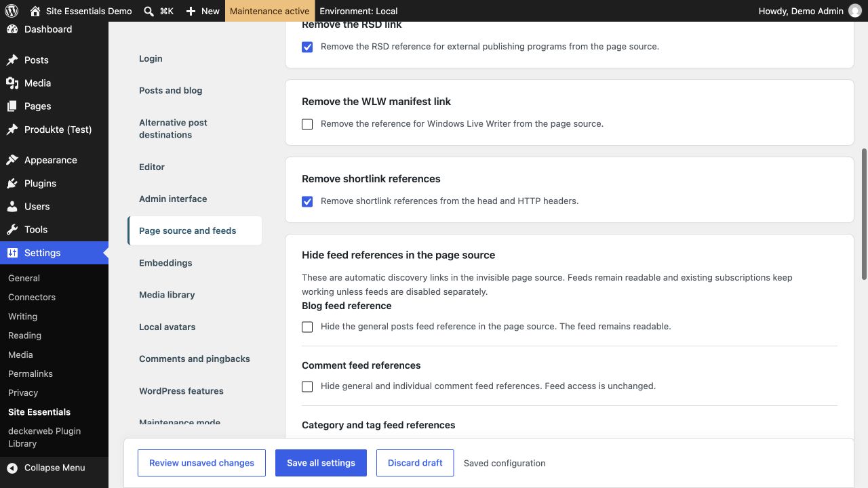Viewport: 868px width, 488px height.
Task: Open the Connectors settings submenu link
Action: 32,297
